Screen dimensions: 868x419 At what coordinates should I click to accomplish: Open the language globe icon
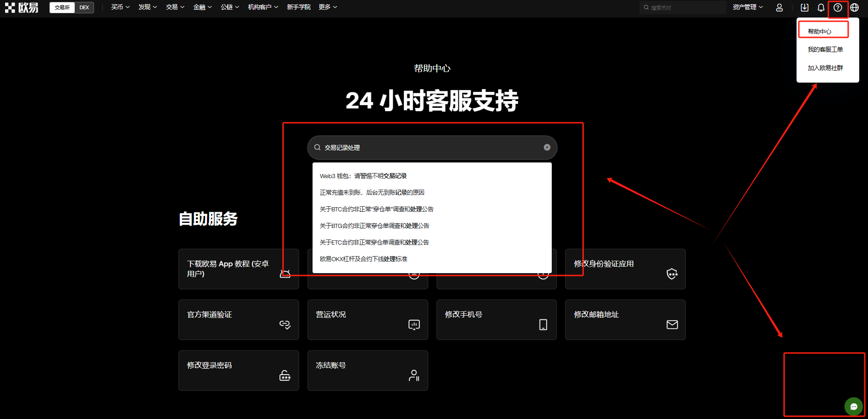[x=854, y=7]
